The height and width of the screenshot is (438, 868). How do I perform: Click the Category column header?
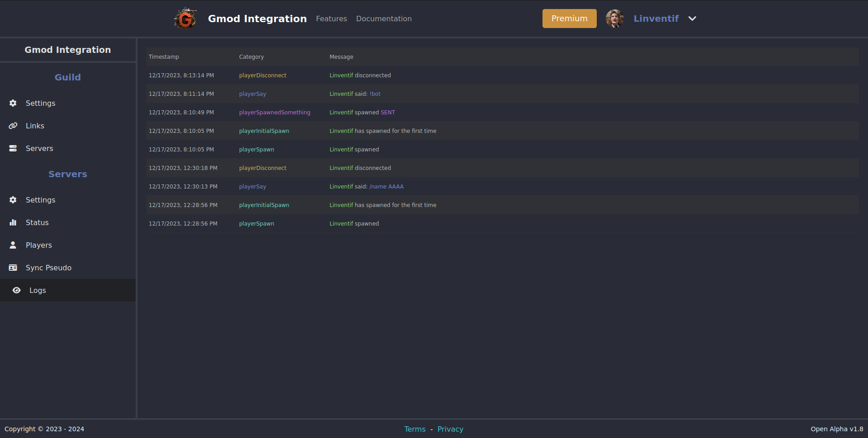click(x=251, y=57)
